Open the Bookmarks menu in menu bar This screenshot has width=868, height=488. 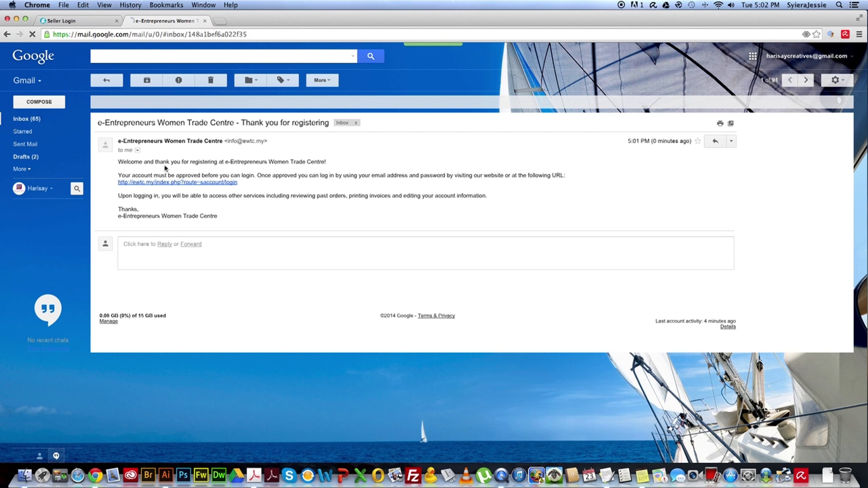(166, 5)
